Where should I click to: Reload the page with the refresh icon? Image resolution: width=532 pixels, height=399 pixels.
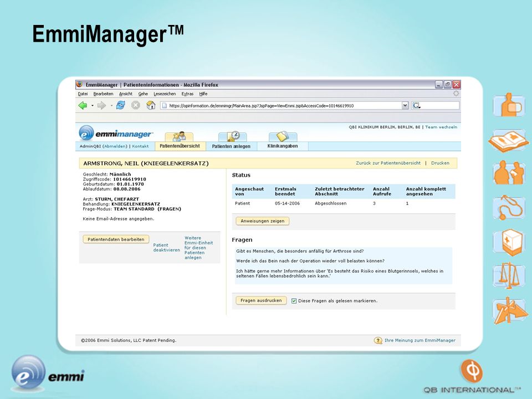tap(120, 105)
